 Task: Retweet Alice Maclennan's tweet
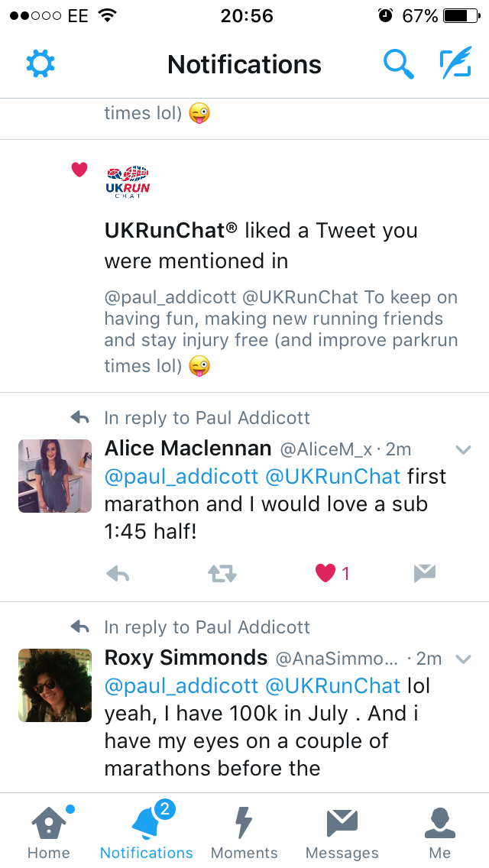(x=222, y=574)
